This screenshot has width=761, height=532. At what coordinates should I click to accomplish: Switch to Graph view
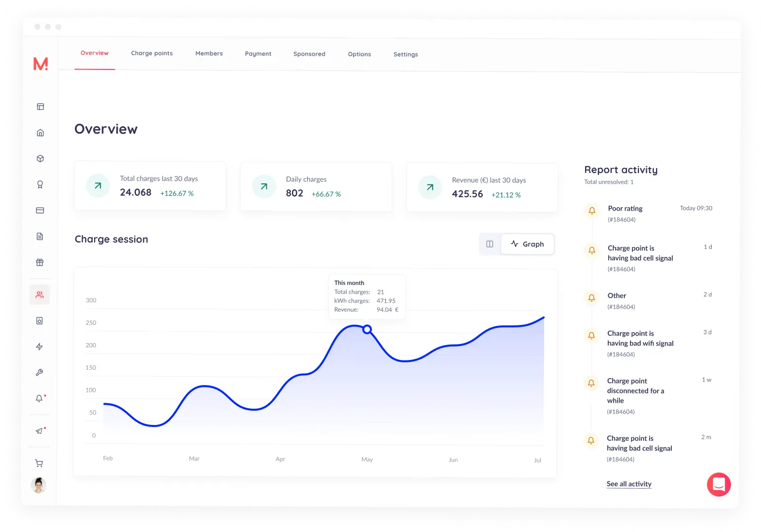pos(527,244)
